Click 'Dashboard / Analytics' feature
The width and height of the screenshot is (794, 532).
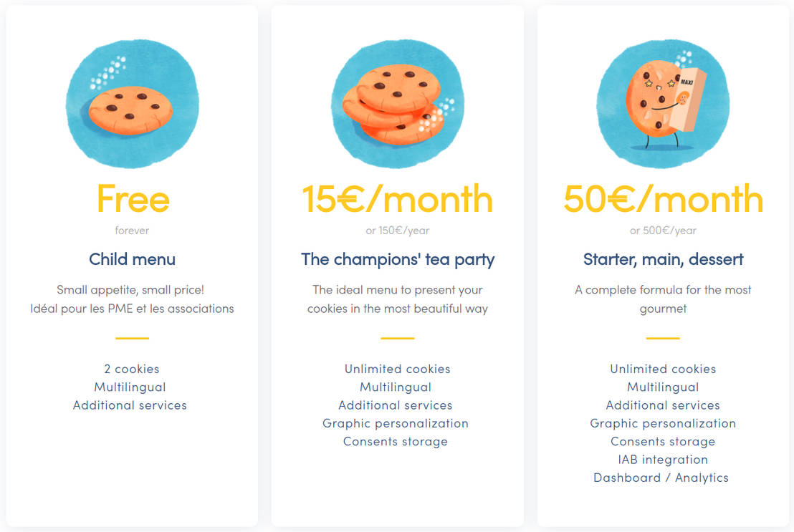pyautogui.click(x=661, y=478)
